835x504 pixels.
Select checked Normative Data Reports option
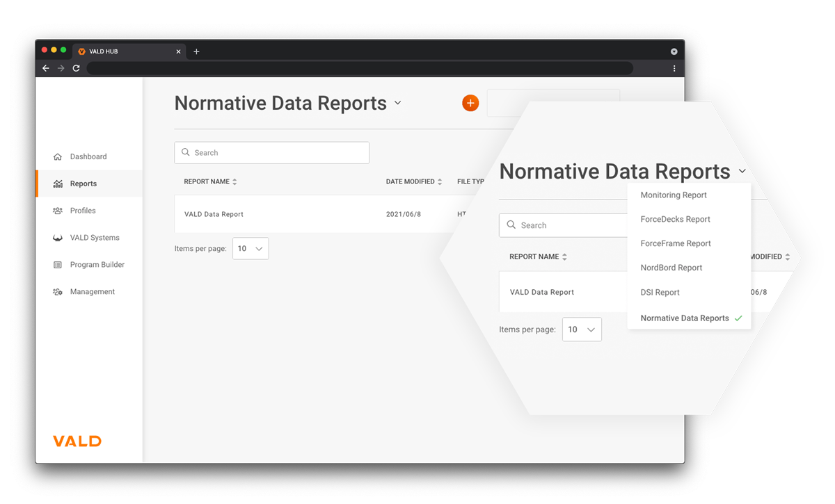click(x=689, y=318)
